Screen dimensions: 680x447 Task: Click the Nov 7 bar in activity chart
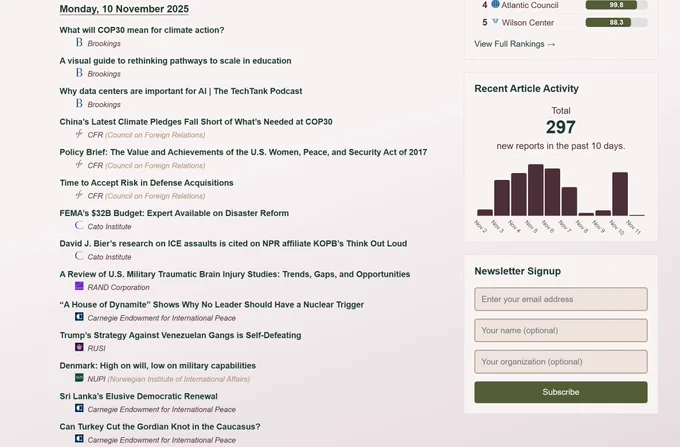(x=569, y=202)
